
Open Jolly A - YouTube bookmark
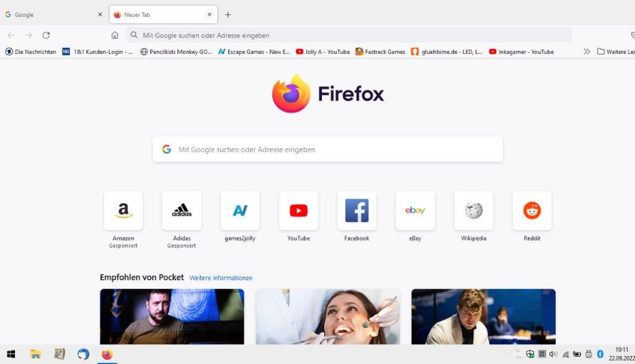(x=322, y=52)
